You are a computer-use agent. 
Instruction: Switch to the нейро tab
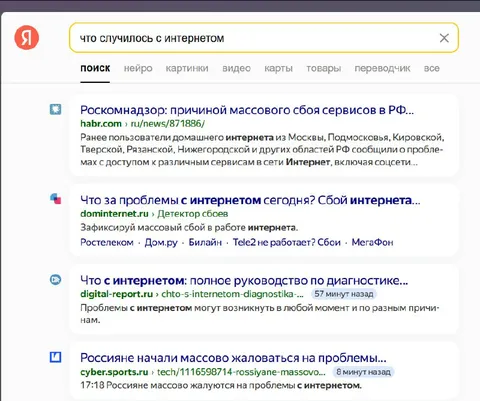[x=138, y=68]
